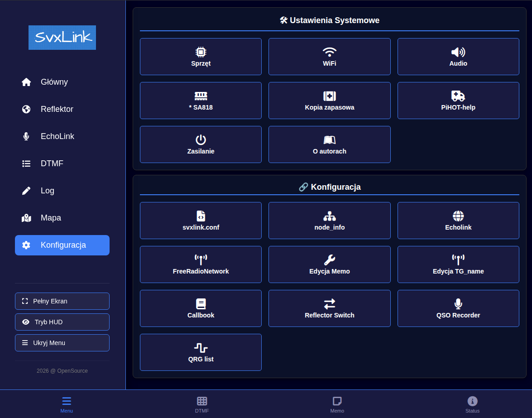Open Kopia zapasowa backup tile
The width and height of the screenshot is (532, 418).
point(329,101)
